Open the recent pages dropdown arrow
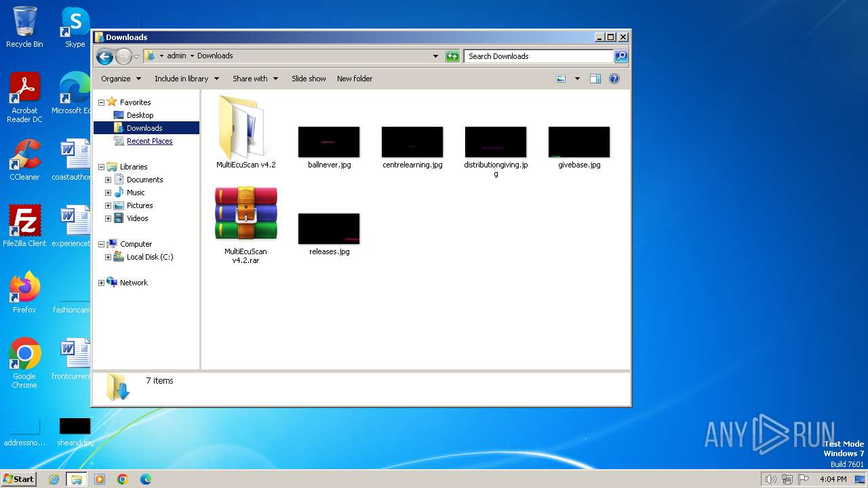 136,56
